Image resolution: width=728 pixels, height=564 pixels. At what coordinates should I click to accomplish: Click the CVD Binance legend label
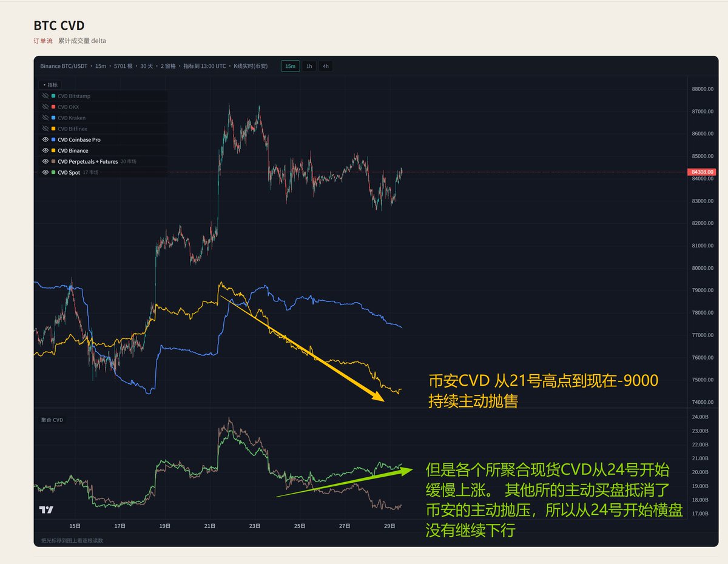tap(73, 150)
